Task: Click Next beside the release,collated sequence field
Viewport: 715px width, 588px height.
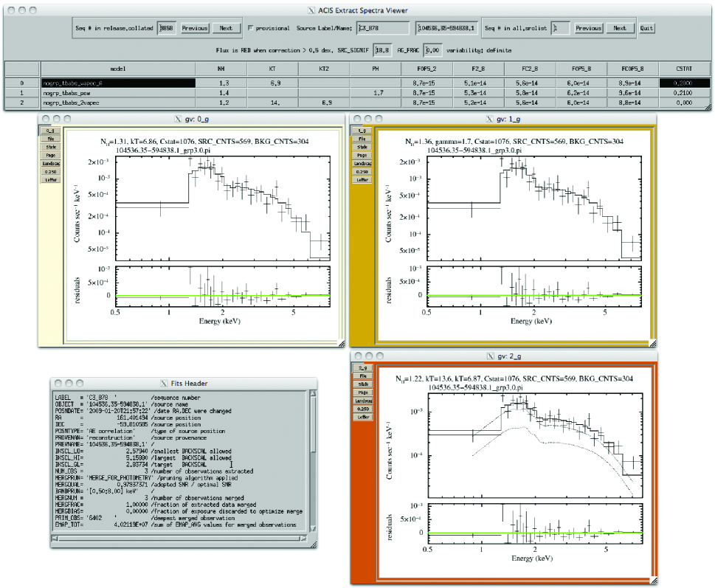Action: click(226, 28)
